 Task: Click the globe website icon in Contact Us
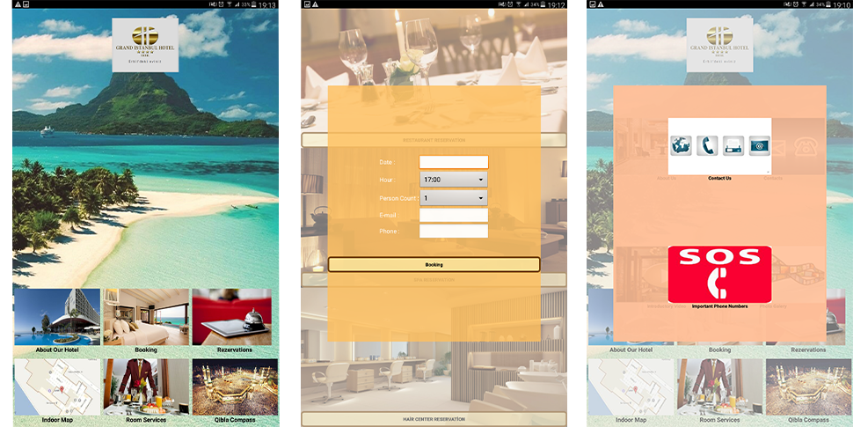click(x=681, y=146)
